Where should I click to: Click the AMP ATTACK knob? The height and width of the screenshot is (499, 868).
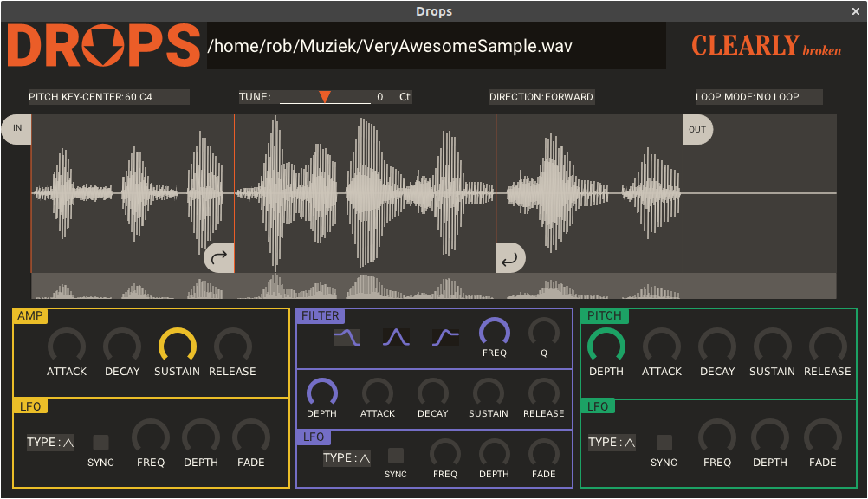coord(67,346)
